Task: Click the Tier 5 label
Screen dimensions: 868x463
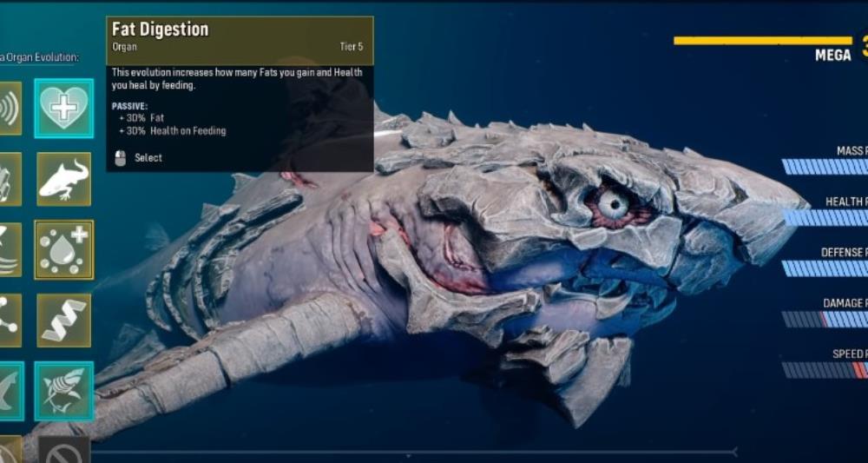Action: coord(352,47)
